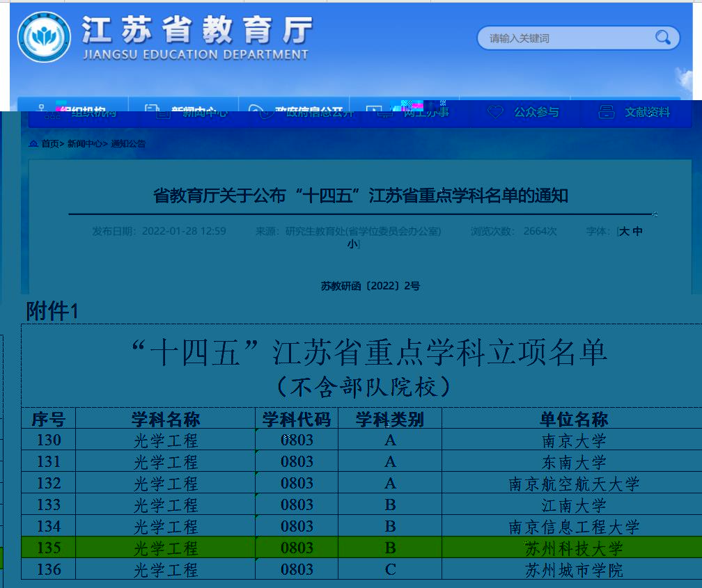This screenshot has width=702, height=588.
Task: Set font size to 大
Action: click(x=624, y=231)
